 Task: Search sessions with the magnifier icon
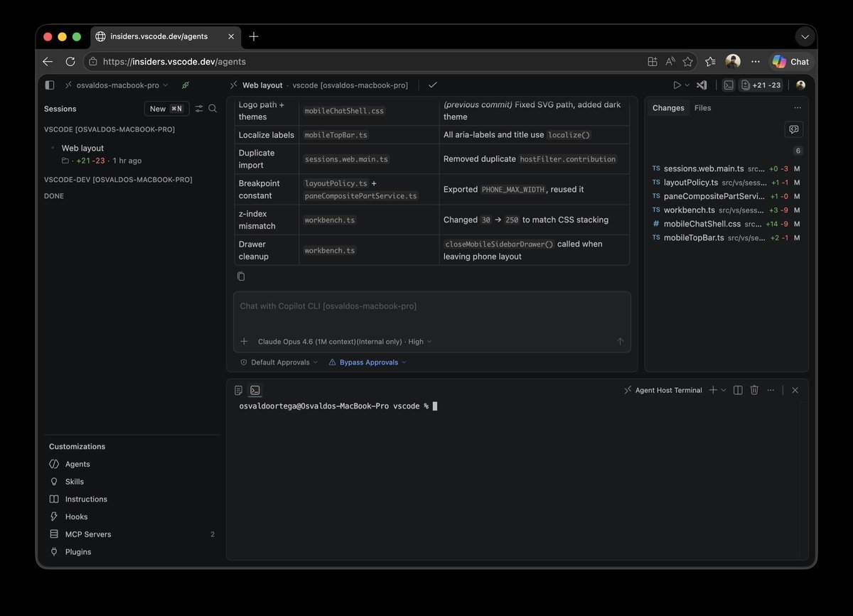[213, 109]
